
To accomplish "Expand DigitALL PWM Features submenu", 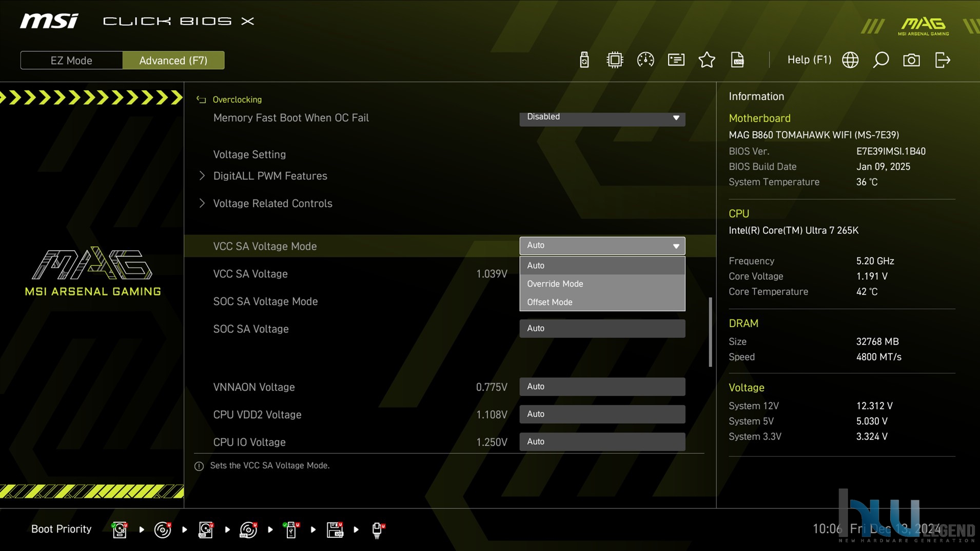I will [x=270, y=176].
